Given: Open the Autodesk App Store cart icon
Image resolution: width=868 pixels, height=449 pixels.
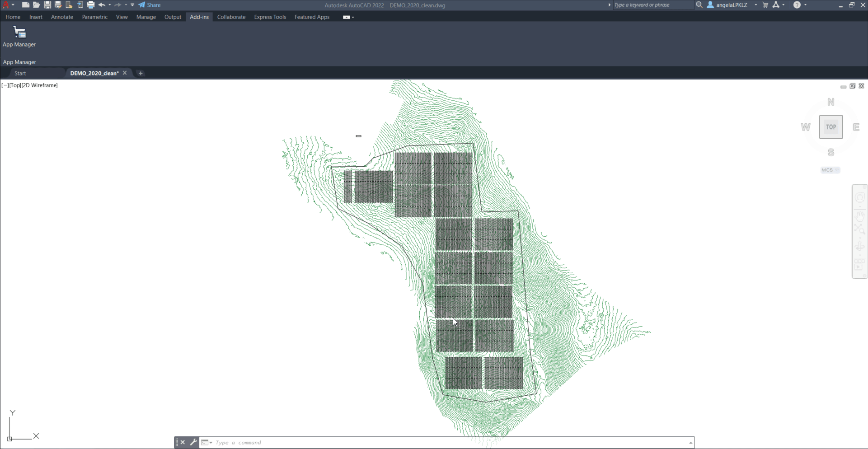Looking at the screenshot, I should [x=765, y=5].
